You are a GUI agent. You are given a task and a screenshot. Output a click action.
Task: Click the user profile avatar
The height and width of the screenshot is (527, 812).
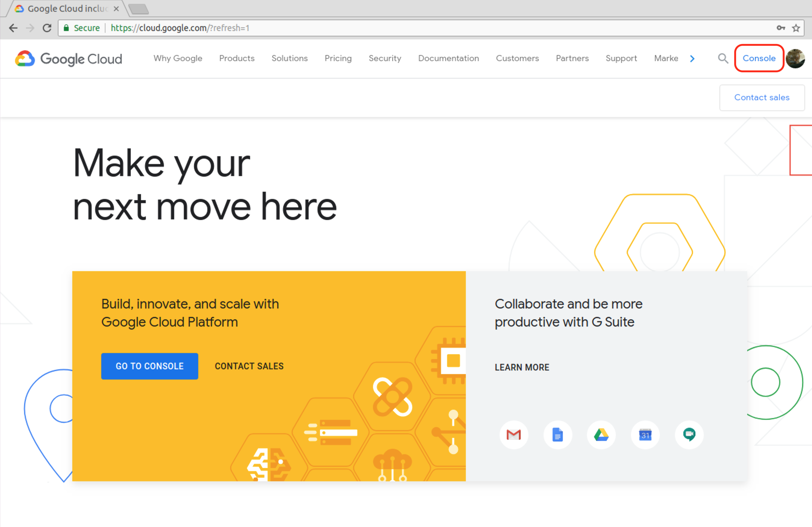(795, 58)
